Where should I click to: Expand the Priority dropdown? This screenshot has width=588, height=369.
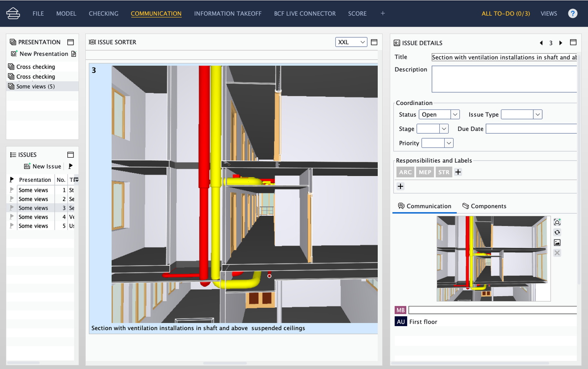point(449,143)
